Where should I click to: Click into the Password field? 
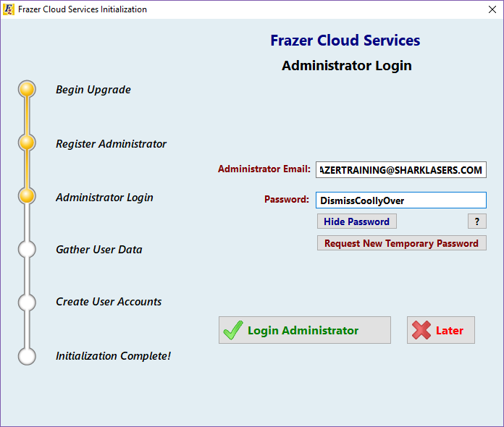click(x=401, y=200)
